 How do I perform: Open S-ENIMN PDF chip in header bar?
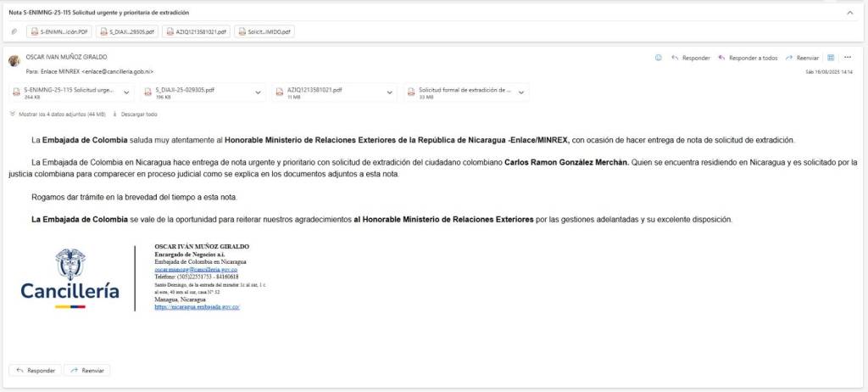[x=58, y=32]
